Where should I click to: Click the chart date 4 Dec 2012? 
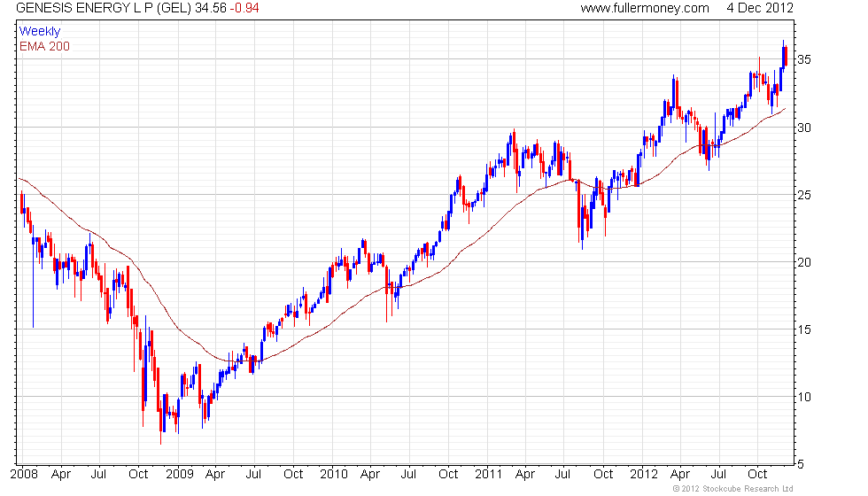point(760,8)
